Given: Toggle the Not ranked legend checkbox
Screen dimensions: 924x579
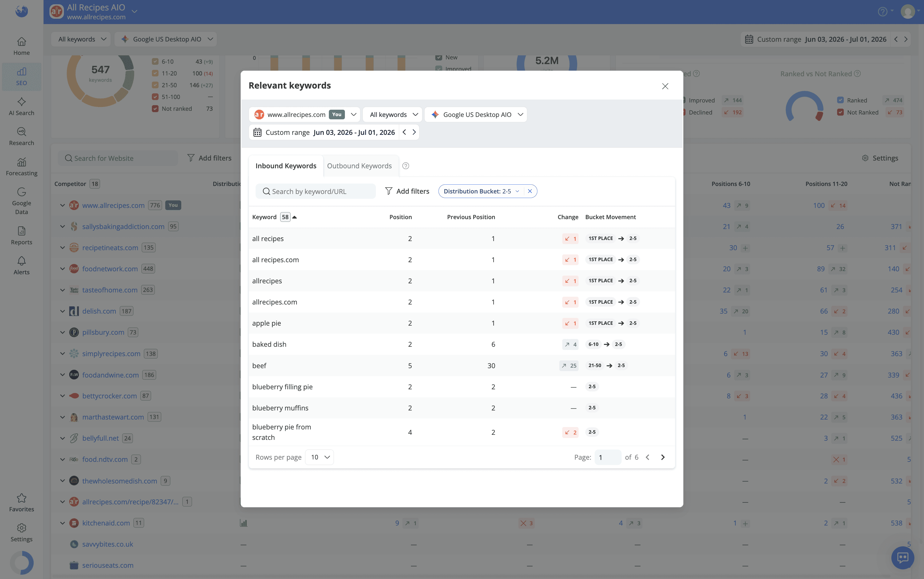Looking at the screenshot, I should point(155,109).
